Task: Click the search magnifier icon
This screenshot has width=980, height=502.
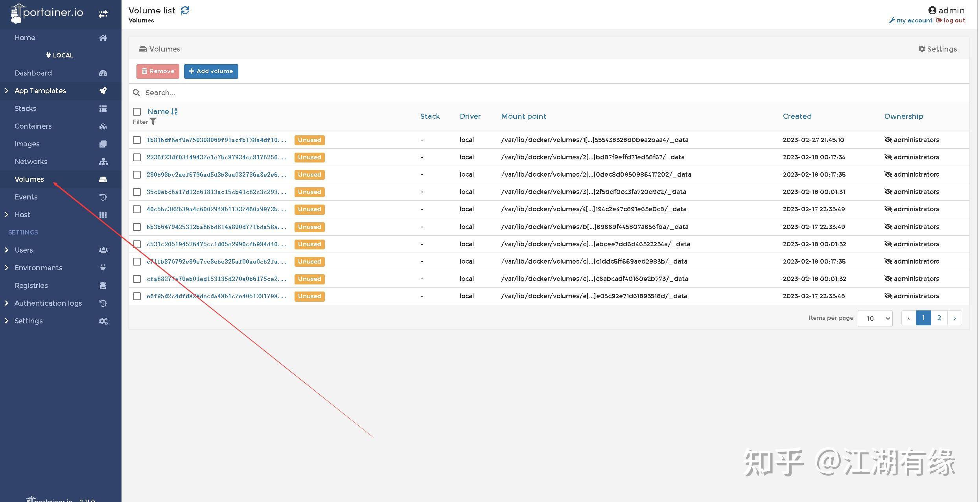Action: pyautogui.click(x=136, y=92)
